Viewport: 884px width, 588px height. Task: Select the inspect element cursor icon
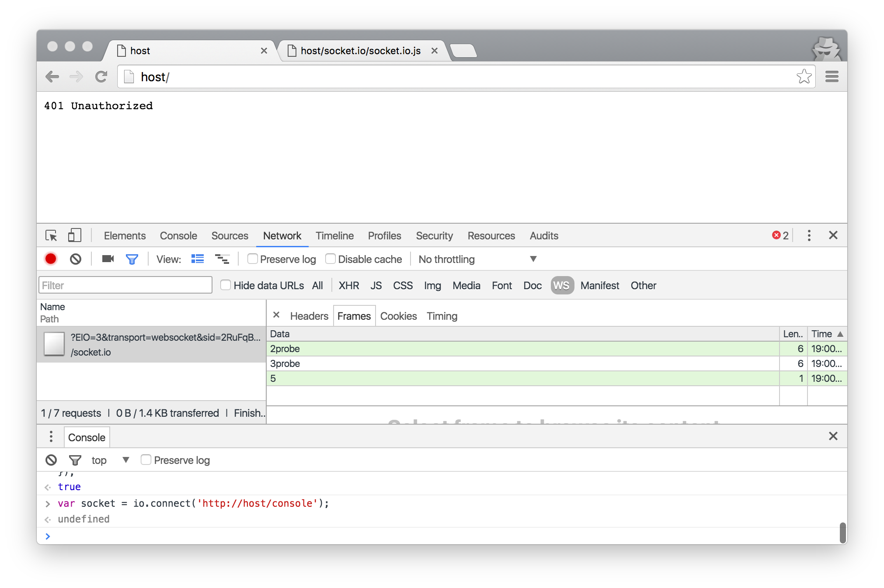(x=51, y=235)
